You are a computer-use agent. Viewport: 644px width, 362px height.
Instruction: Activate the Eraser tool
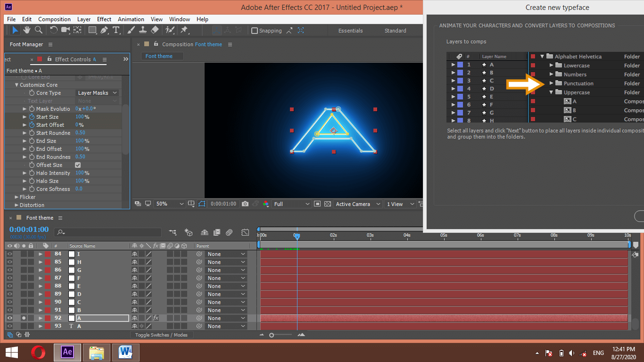[155, 30]
